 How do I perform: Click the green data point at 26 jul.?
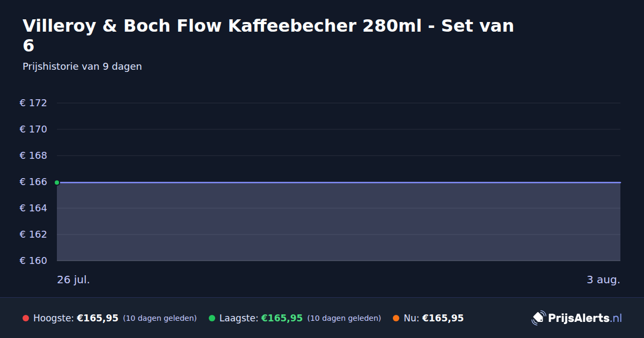coord(57,182)
